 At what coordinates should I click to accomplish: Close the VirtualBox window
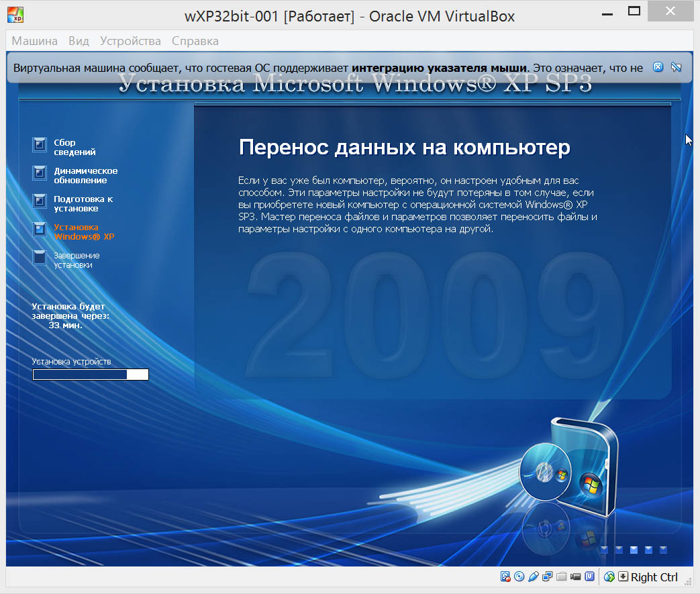[x=670, y=11]
